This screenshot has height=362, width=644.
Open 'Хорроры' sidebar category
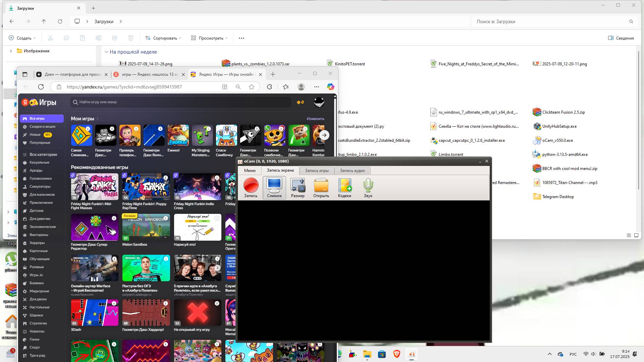pyautogui.click(x=37, y=243)
